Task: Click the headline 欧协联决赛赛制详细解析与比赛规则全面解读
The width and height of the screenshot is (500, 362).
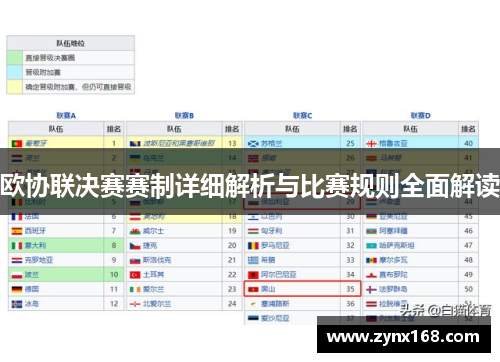Action: coord(250,185)
